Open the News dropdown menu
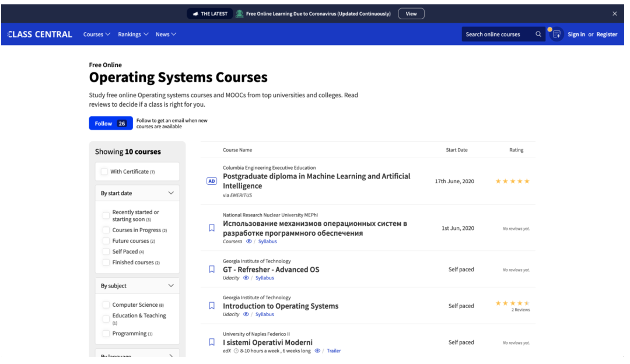 (166, 34)
